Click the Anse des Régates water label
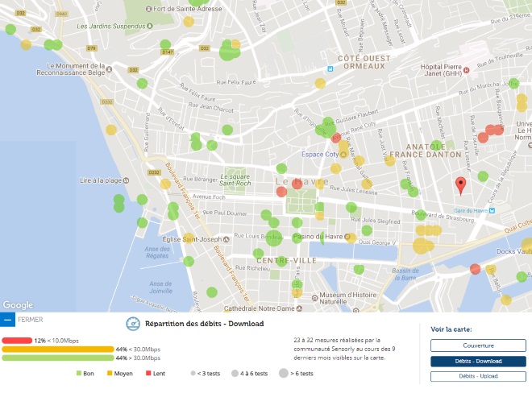 [156, 252]
